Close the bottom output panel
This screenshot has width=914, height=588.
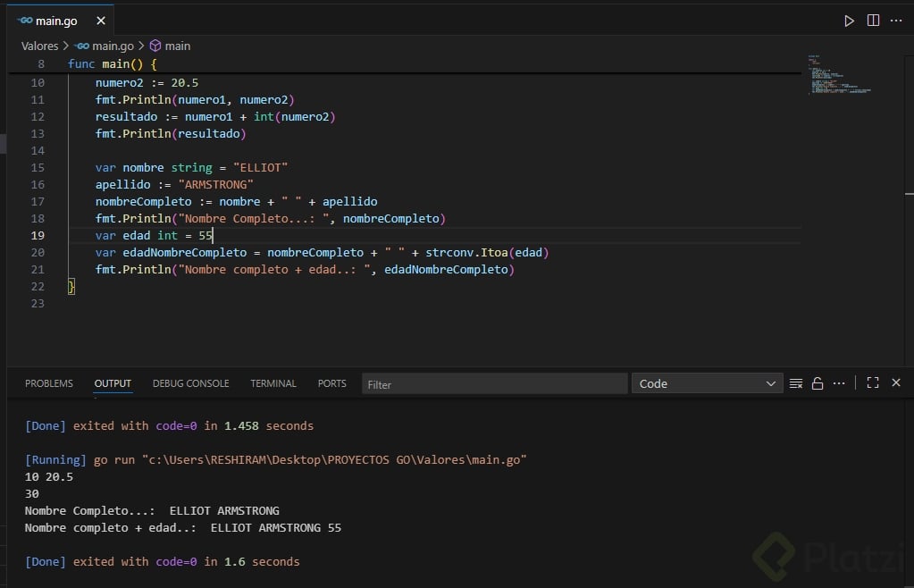(x=896, y=383)
